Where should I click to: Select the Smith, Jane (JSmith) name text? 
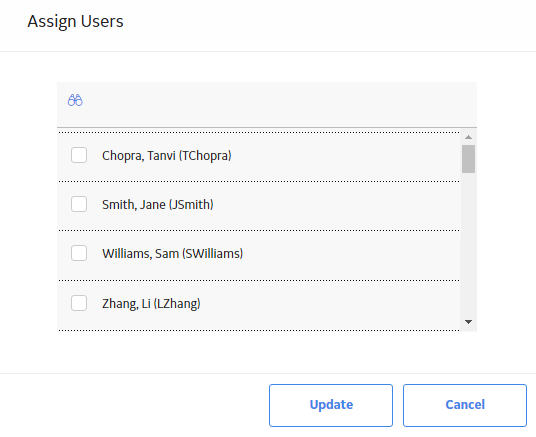[158, 204]
